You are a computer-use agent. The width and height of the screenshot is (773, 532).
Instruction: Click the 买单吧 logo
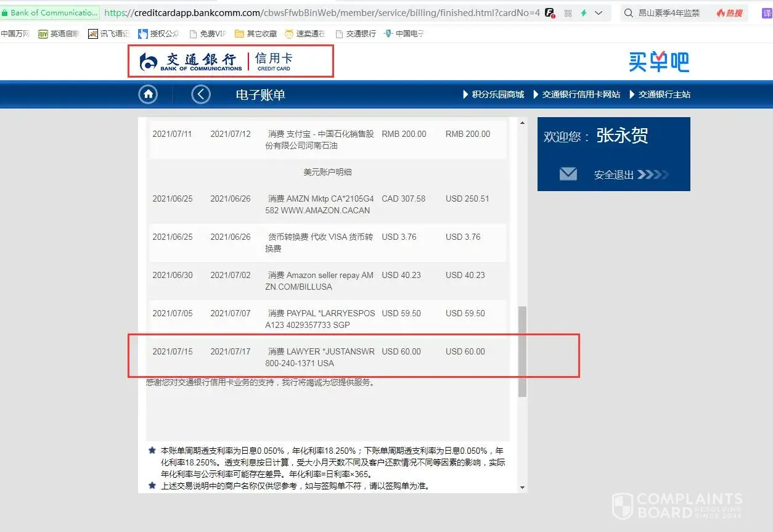[x=658, y=62]
